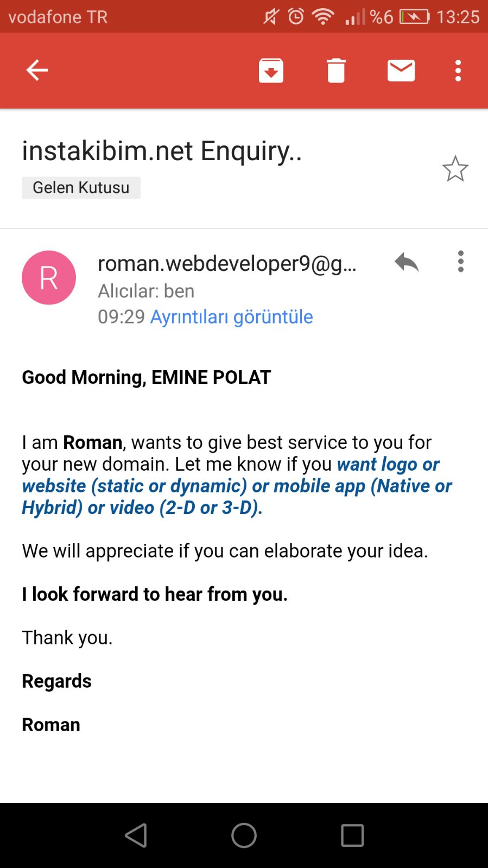The image size is (488, 868).
Task: Tap sender address roman.webdeveloper9
Action: point(227,263)
